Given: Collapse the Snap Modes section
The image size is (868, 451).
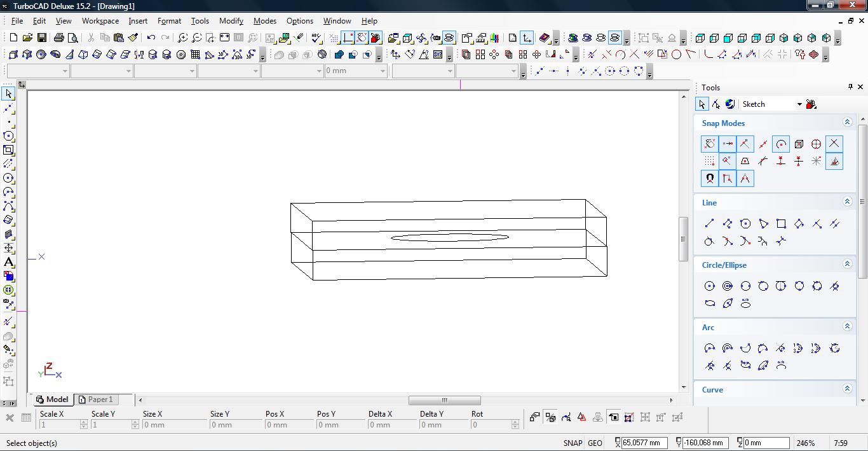Looking at the screenshot, I should coord(847,122).
